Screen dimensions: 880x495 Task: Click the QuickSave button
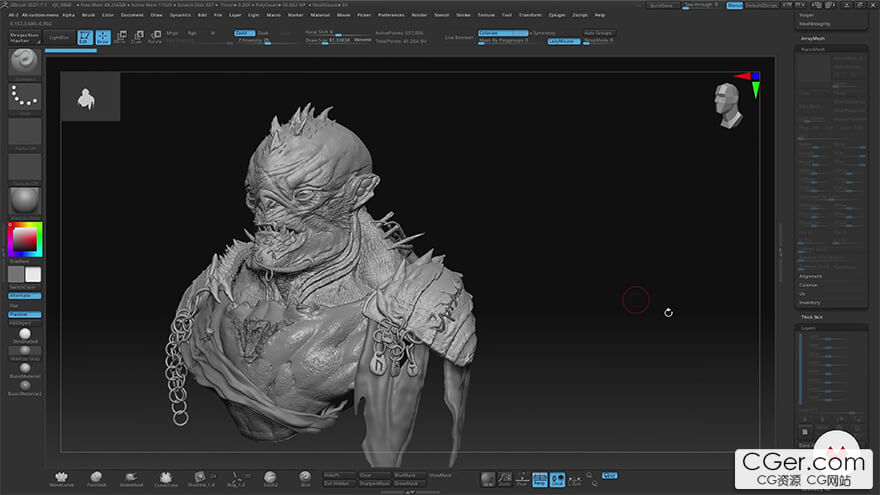click(661, 6)
